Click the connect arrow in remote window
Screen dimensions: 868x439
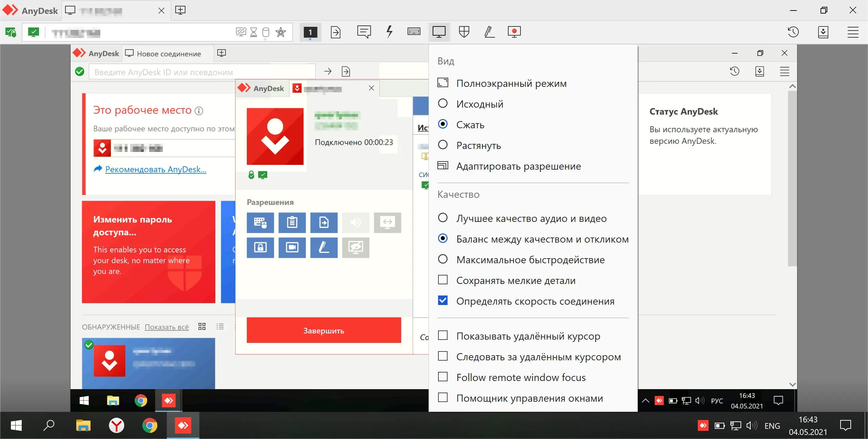tap(328, 71)
